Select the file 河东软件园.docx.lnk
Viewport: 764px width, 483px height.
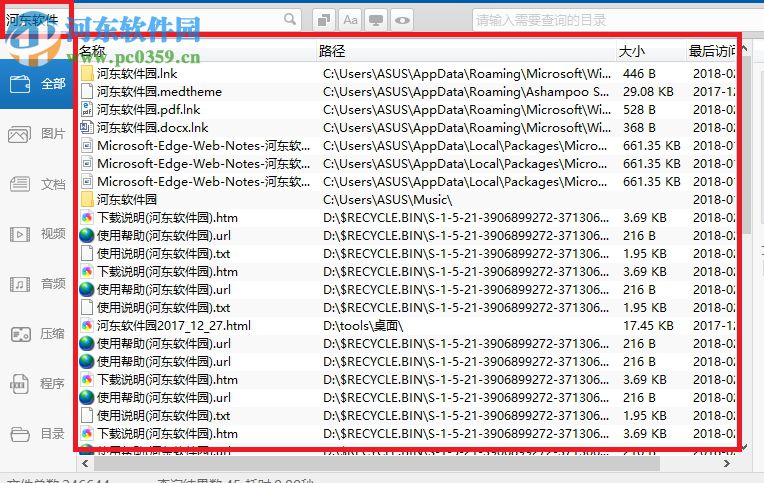153,128
